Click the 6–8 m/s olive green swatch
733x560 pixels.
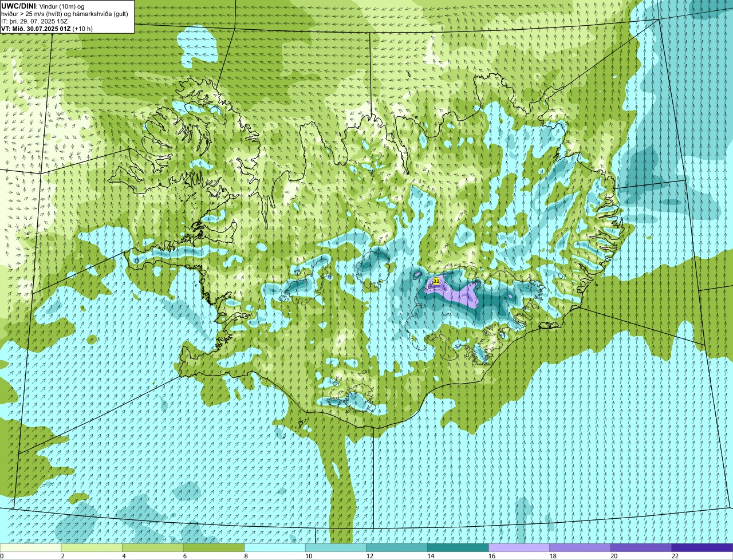click(214, 547)
